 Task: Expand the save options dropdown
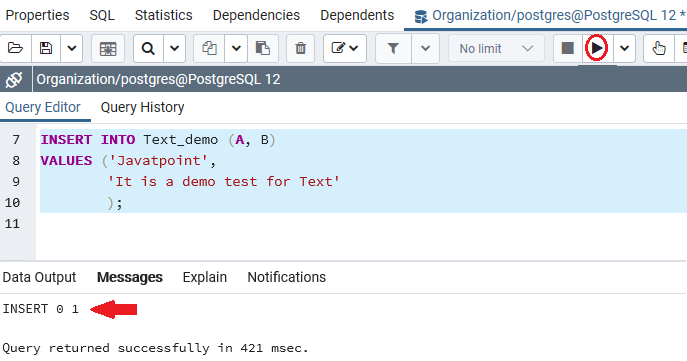(71, 48)
